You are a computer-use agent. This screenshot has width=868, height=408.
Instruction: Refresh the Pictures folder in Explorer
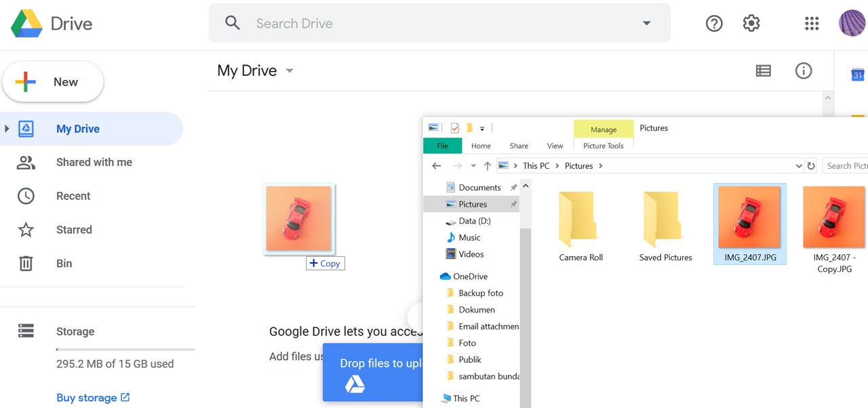tap(811, 166)
